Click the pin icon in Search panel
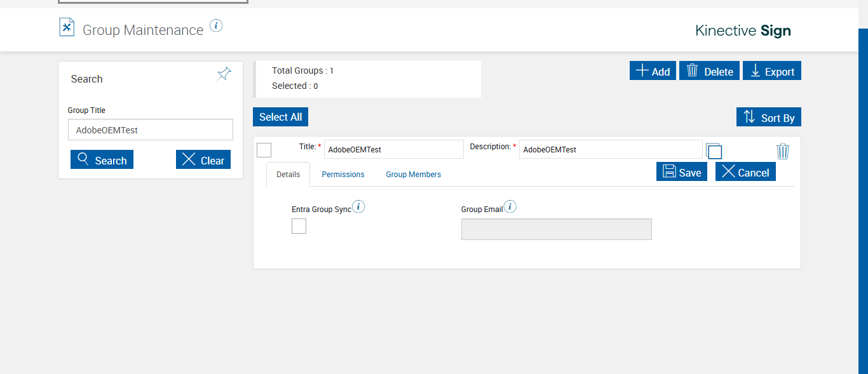 (224, 74)
